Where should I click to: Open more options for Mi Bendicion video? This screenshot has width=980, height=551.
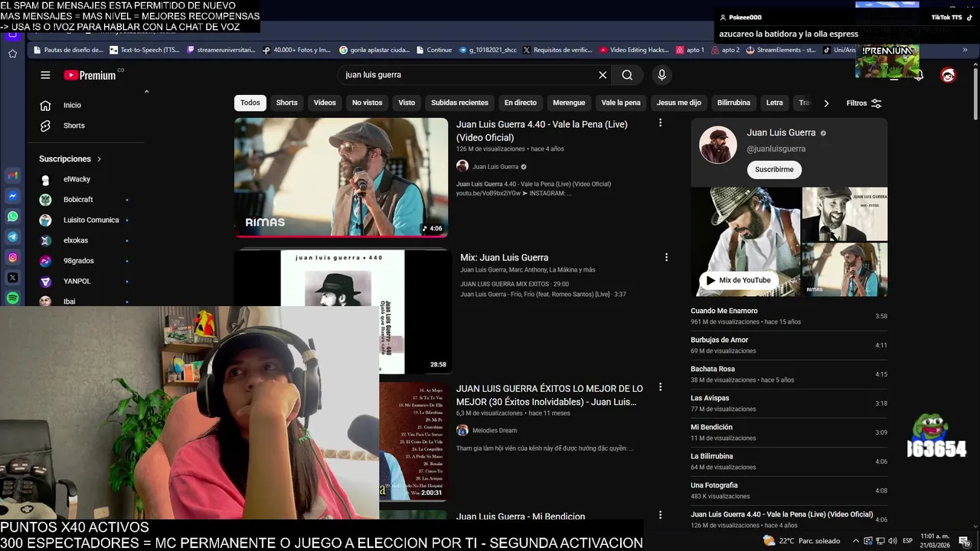660,516
